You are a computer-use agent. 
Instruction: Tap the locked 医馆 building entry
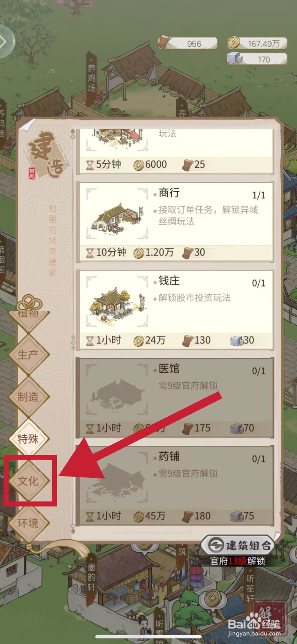tap(175, 397)
